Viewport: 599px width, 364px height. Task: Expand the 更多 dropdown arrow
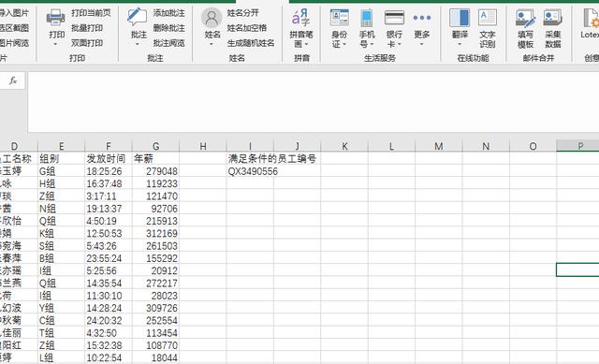pyautogui.click(x=422, y=44)
